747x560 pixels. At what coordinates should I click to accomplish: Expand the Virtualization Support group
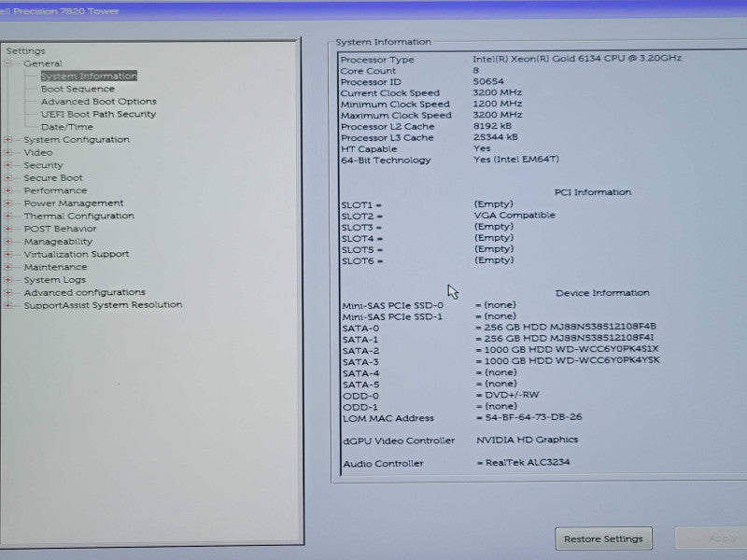click(8, 254)
